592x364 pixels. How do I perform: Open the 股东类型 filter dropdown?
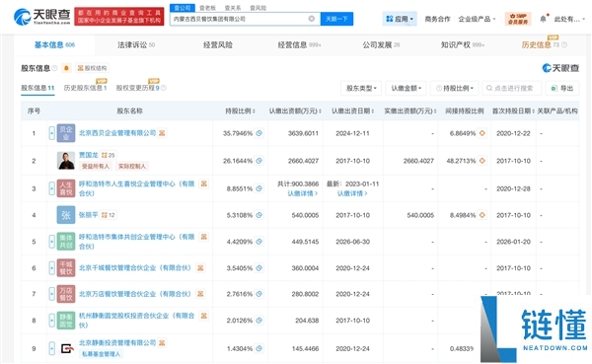coord(361,88)
